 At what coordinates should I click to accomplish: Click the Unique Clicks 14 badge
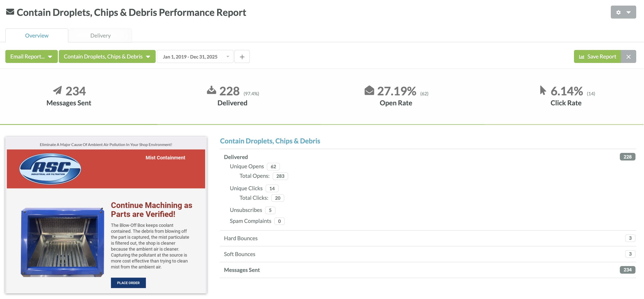click(272, 188)
